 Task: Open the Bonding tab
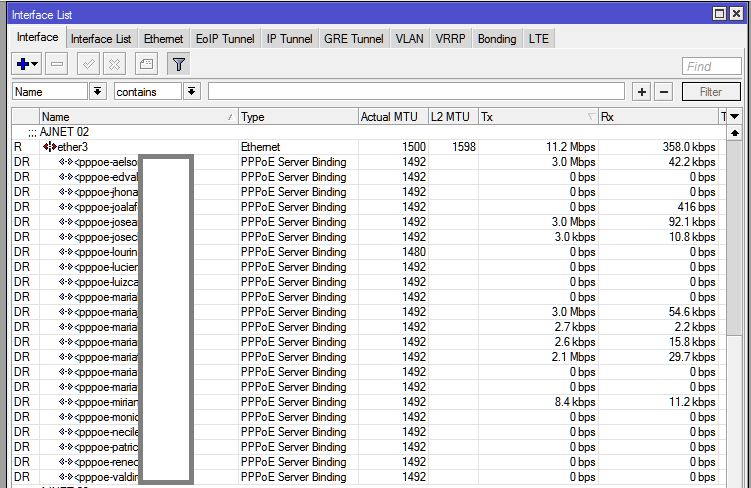click(x=497, y=39)
